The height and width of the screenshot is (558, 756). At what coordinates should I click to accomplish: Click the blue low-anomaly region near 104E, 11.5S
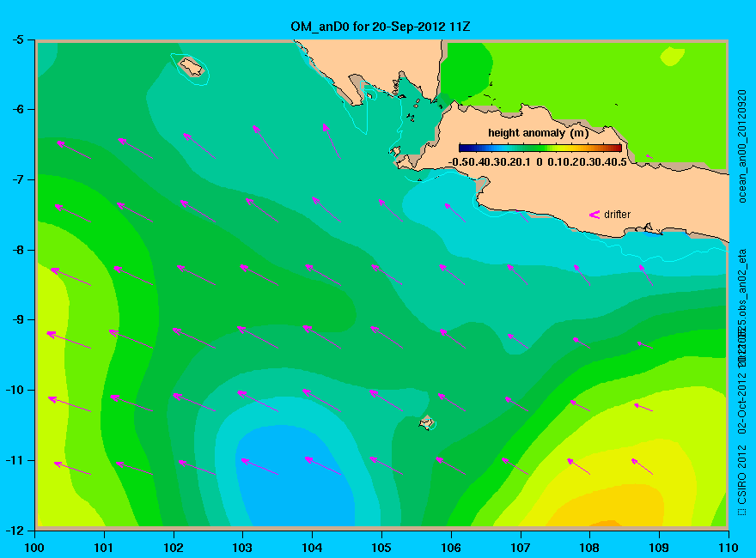pyautogui.click(x=295, y=477)
